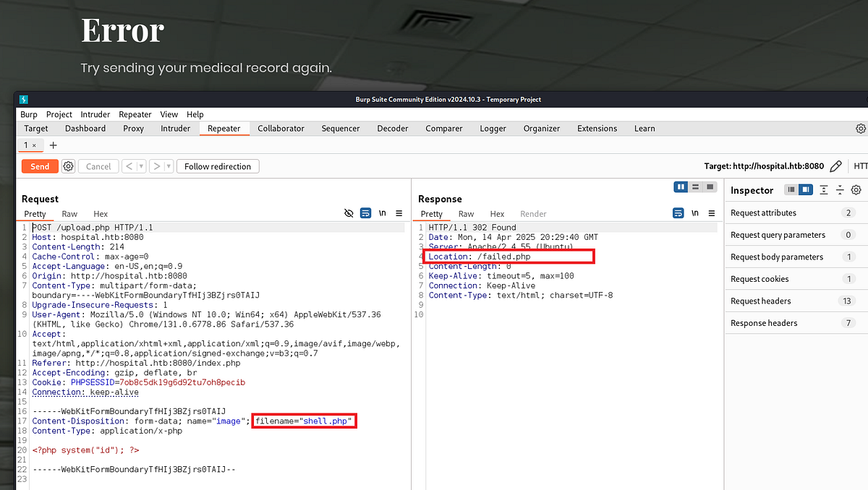The height and width of the screenshot is (490, 868).
Task: Click the Cancel button
Action: pos(98,166)
